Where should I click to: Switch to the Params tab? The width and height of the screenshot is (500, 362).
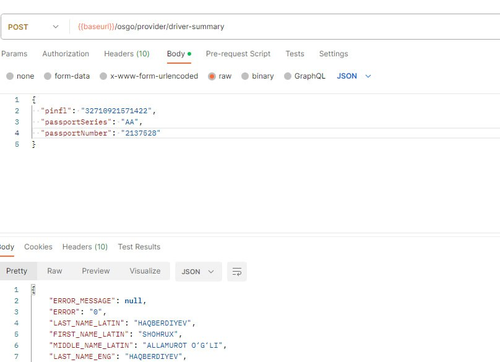14,54
